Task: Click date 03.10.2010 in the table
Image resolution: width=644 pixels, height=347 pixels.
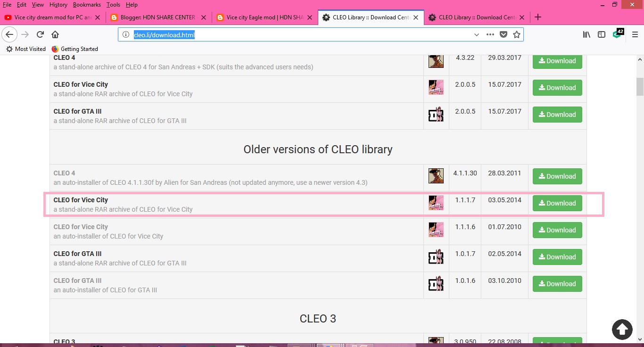Action: pos(504,281)
